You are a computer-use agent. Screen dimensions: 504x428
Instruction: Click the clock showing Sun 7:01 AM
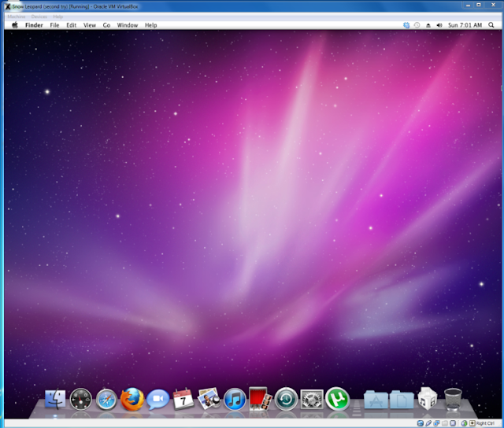point(465,25)
